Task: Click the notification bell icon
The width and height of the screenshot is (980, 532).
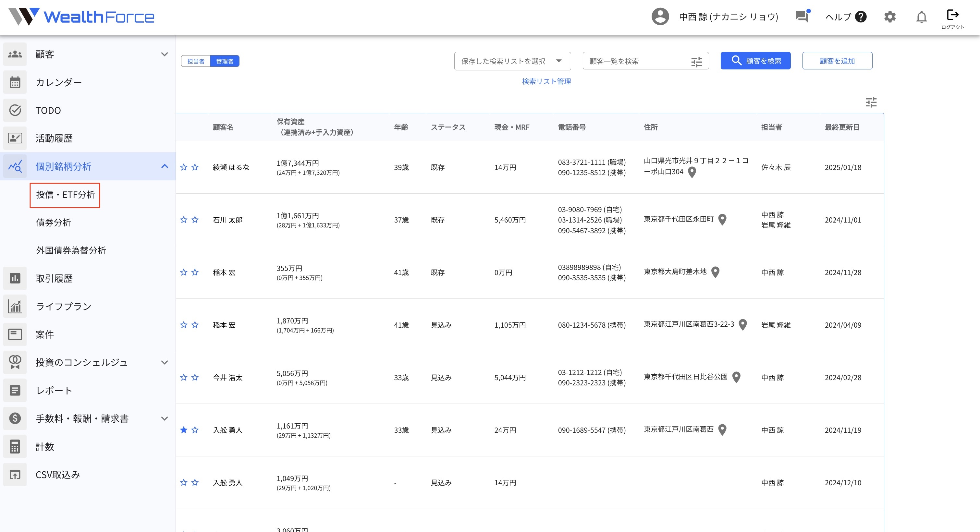Action: 921,17
